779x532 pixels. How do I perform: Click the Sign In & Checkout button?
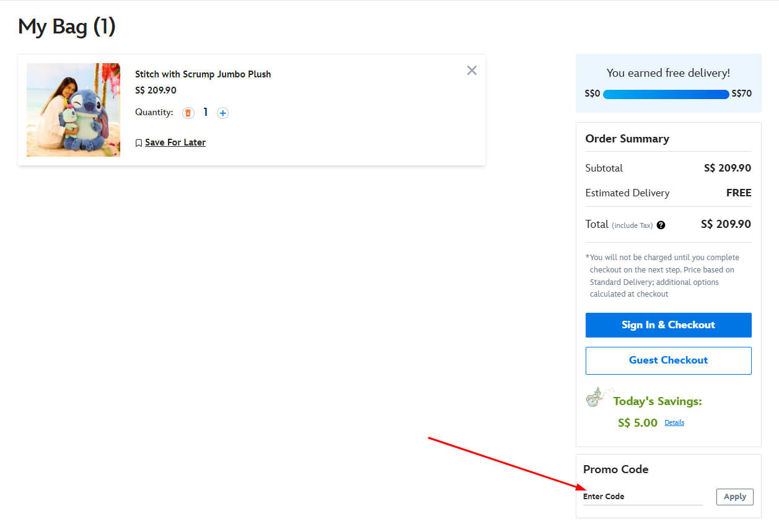(668, 325)
